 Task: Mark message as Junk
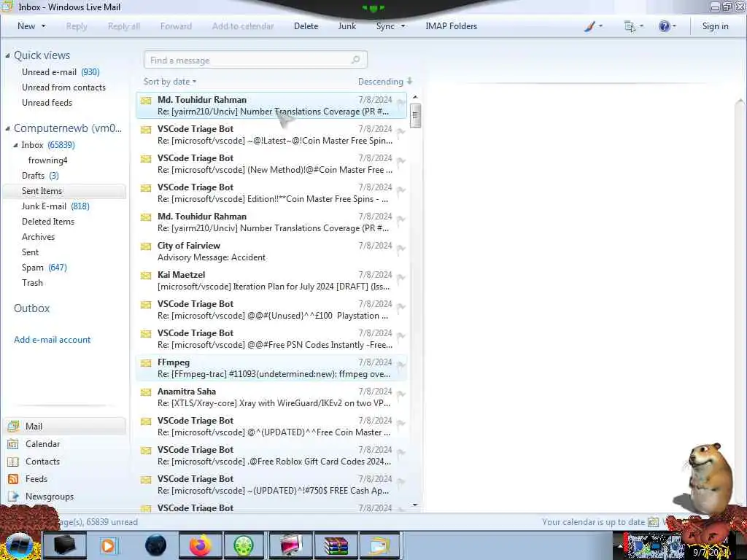pos(347,26)
